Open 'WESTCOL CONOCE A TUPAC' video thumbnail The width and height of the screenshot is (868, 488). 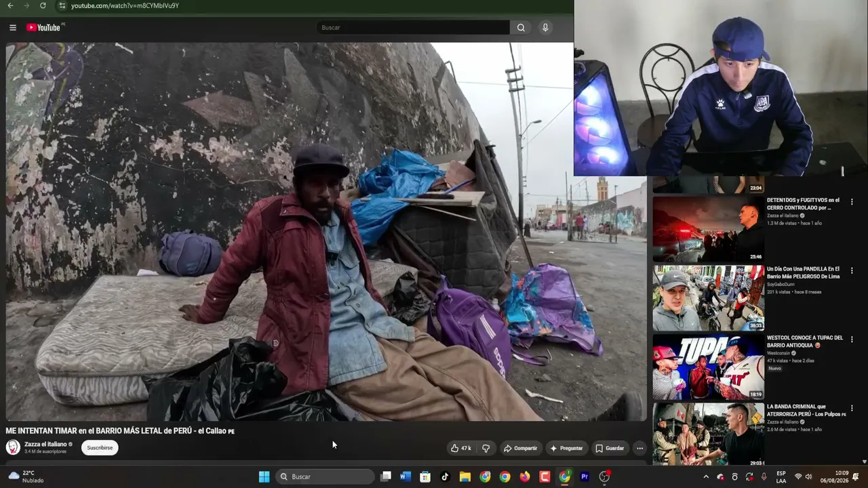pyautogui.click(x=708, y=367)
